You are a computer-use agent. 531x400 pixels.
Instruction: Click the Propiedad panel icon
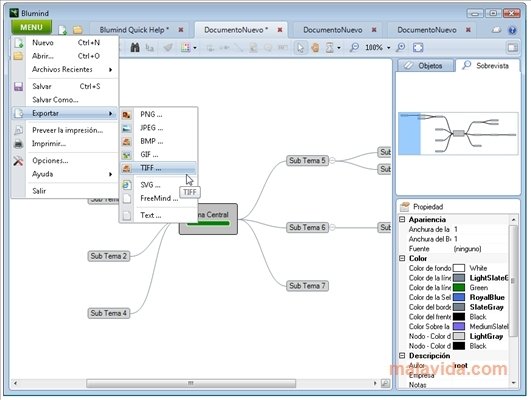tap(404, 207)
